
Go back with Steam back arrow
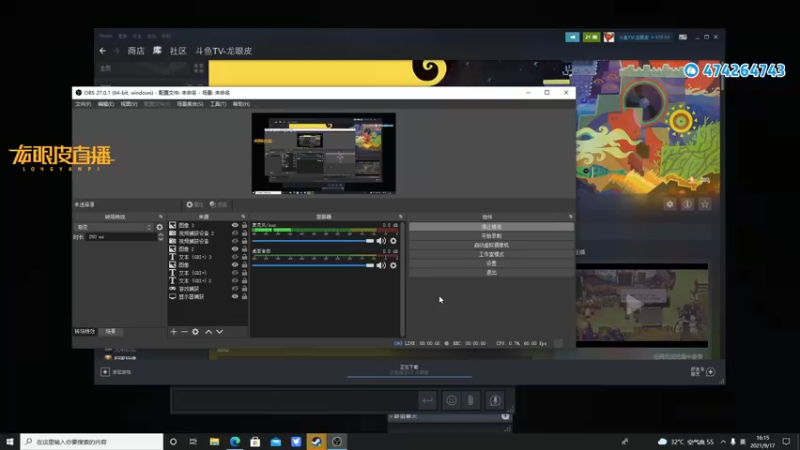(x=103, y=51)
